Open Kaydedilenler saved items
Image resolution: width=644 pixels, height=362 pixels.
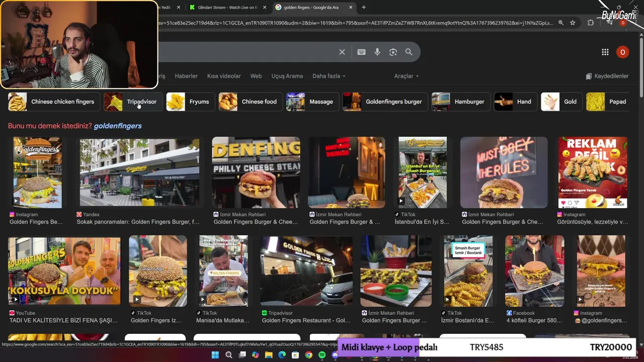tap(607, 76)
